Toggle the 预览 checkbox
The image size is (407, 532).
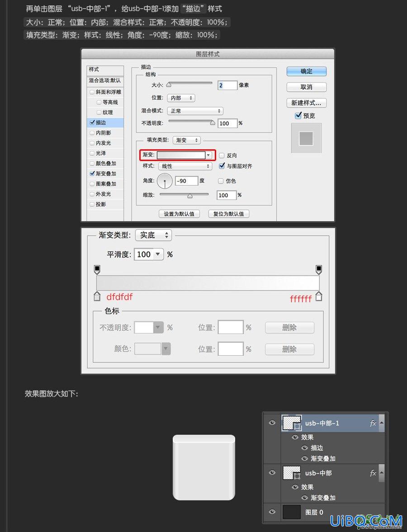298,115
